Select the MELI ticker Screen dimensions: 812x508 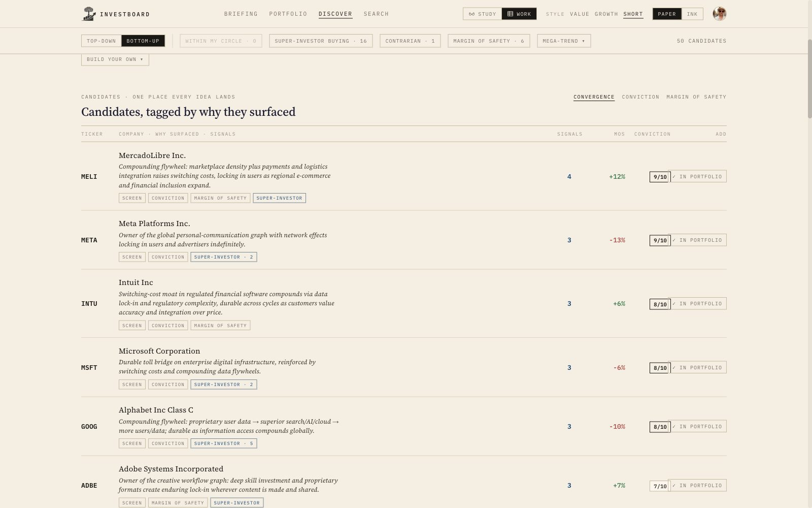coord(89,177)
